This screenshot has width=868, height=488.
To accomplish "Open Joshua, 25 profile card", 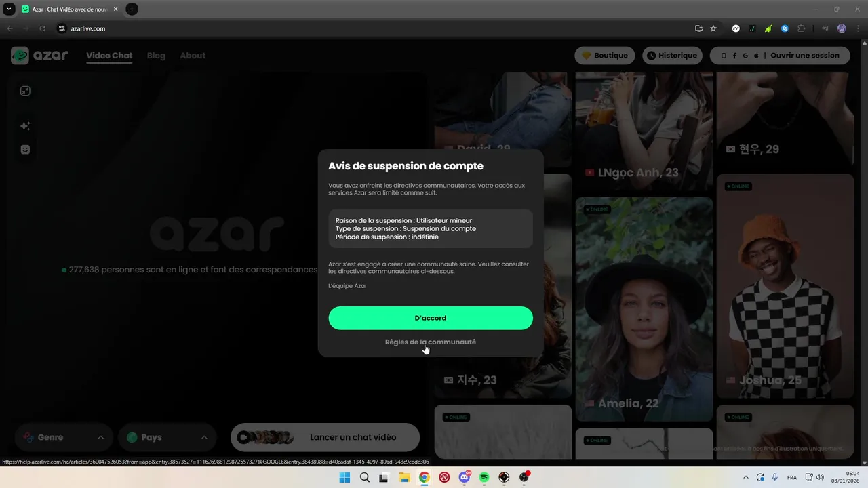I will coord(785,286).
